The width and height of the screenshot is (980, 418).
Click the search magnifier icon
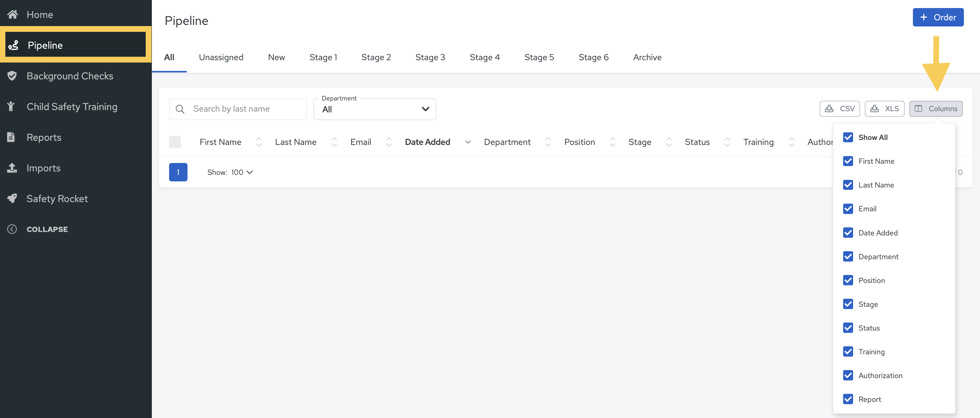(x=180, y=109)
